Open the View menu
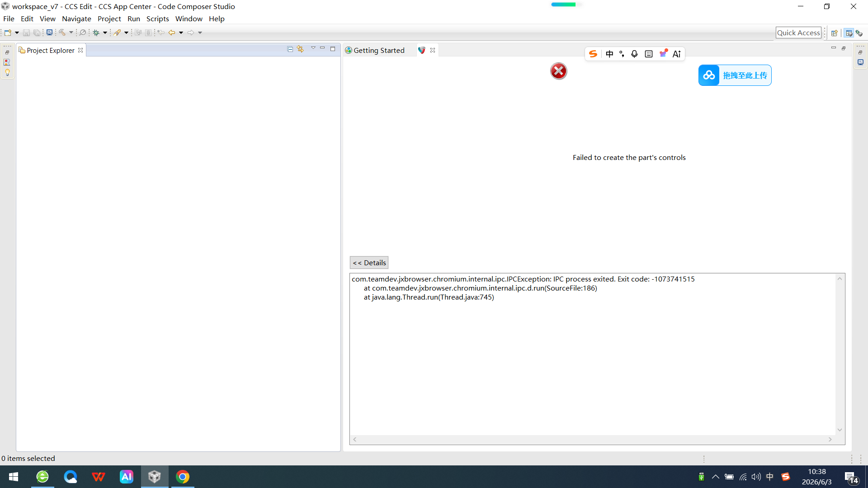This screenshot has height=488, width=868. point(47,19)
